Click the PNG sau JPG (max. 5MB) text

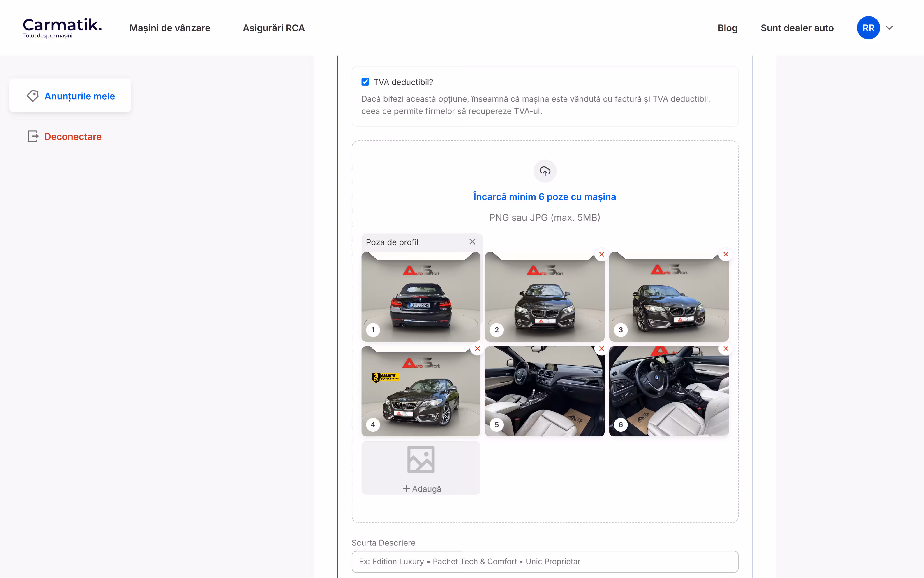tap(545, 217)
